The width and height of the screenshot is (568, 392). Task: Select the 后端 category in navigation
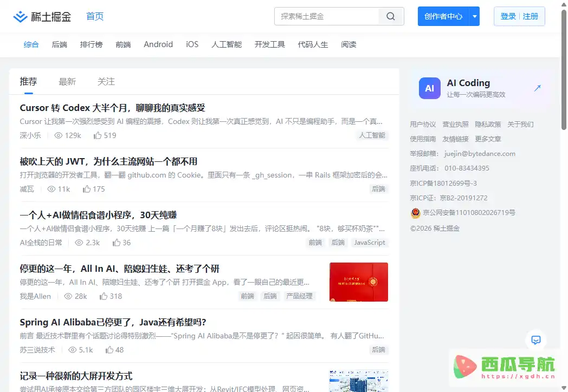60,44
